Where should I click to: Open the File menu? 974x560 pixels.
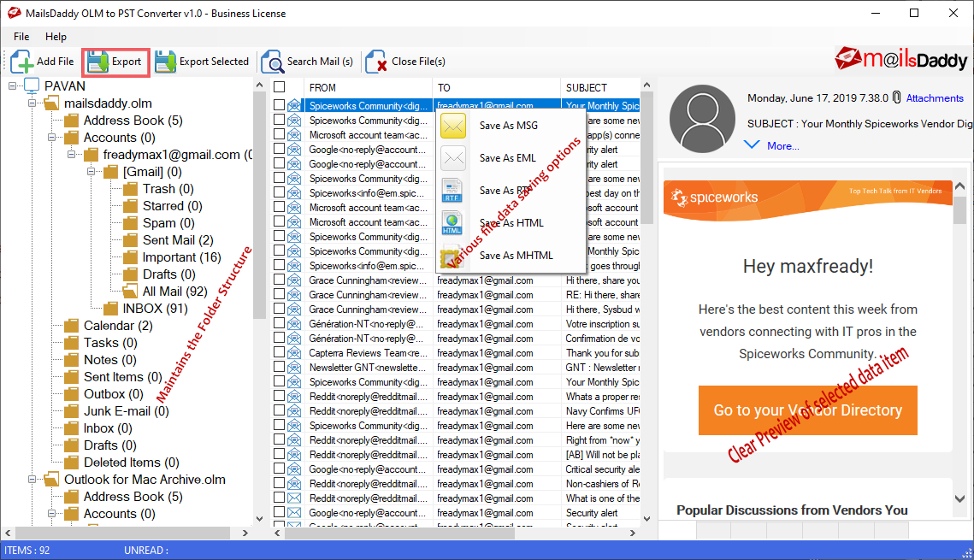(x=21, y=37)
